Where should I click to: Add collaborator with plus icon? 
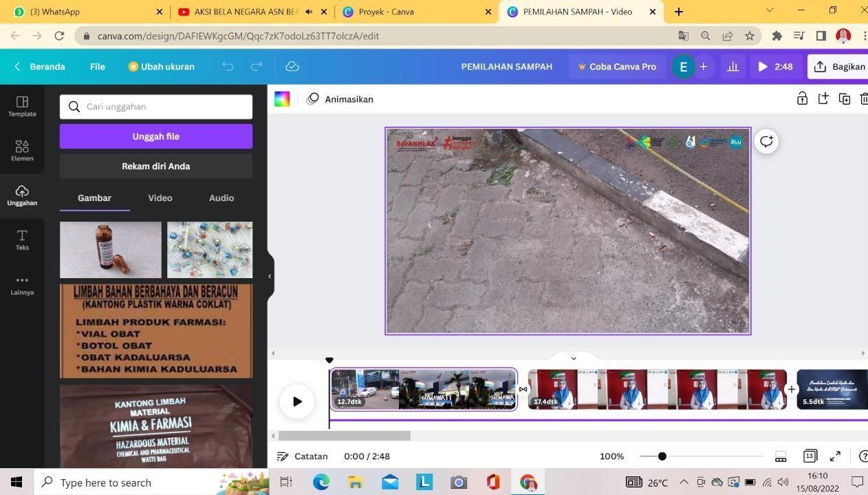703,67
